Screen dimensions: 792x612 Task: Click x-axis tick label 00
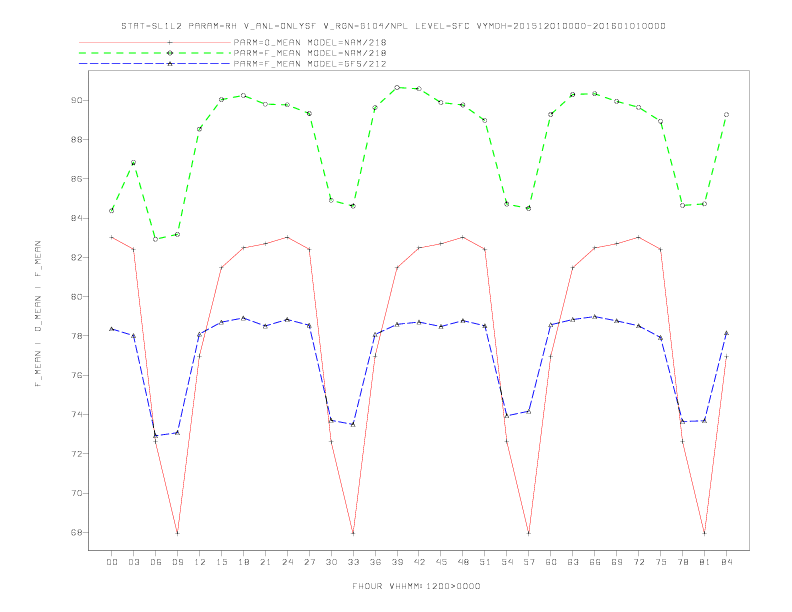(112, 562)
